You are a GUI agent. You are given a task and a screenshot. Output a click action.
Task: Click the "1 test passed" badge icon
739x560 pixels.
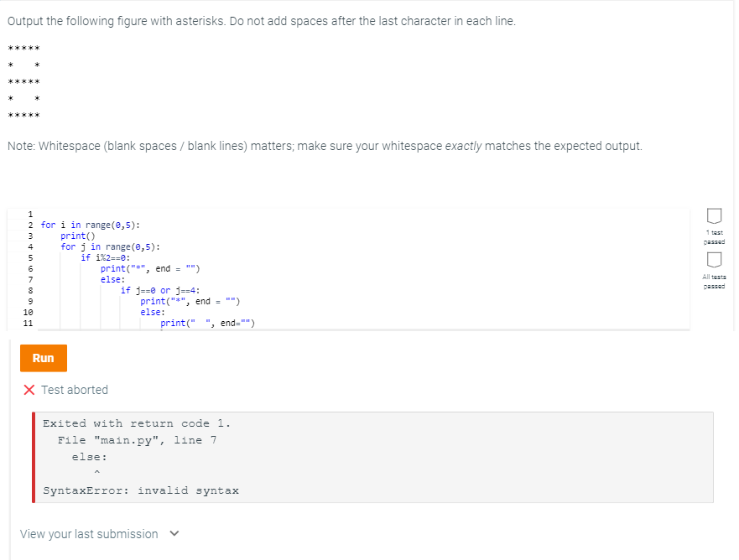click(x=714, y=217)
